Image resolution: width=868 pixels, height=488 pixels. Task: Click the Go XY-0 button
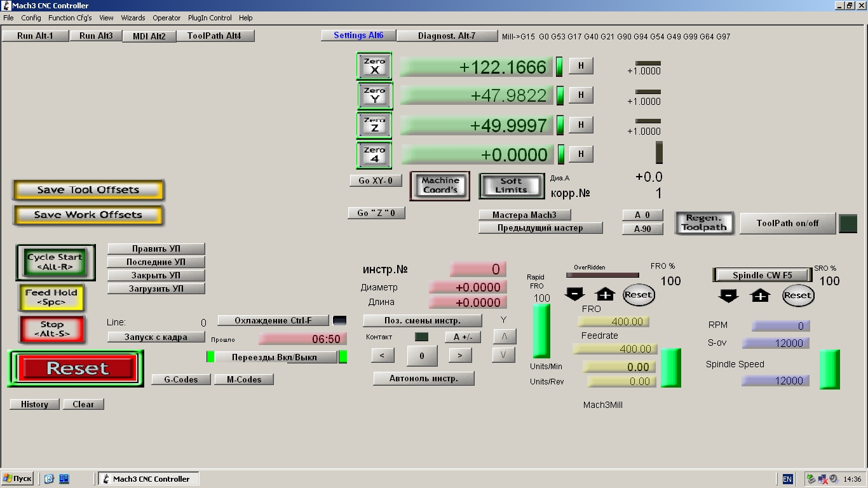(x=376, y=181)
